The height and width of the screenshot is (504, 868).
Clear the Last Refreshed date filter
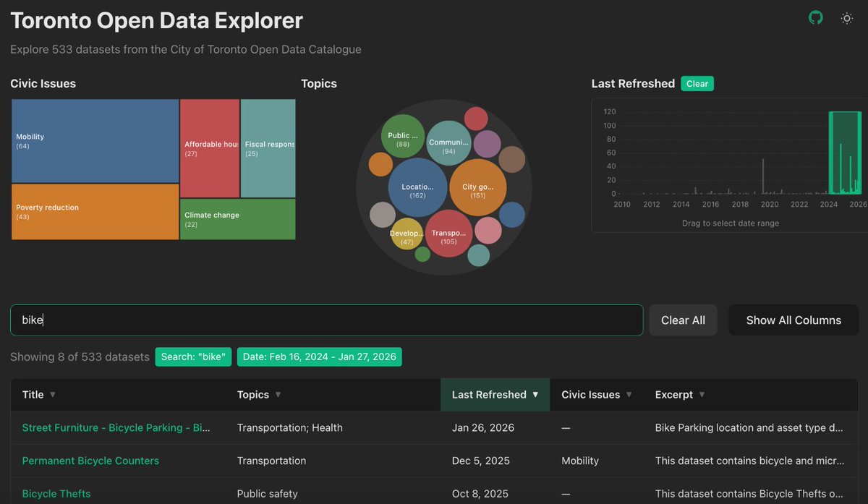tap(697, 84)
